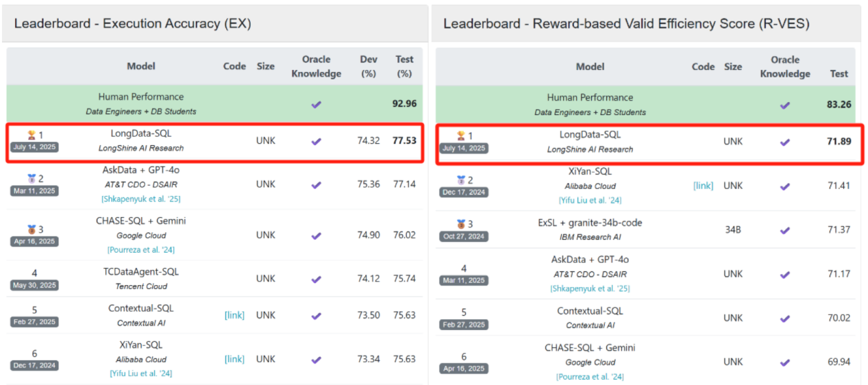Image resolution: width=868 pixels, height=385 pixels.
Task: Click the Test (%) column header in EX table
Action: pos(404,66)
